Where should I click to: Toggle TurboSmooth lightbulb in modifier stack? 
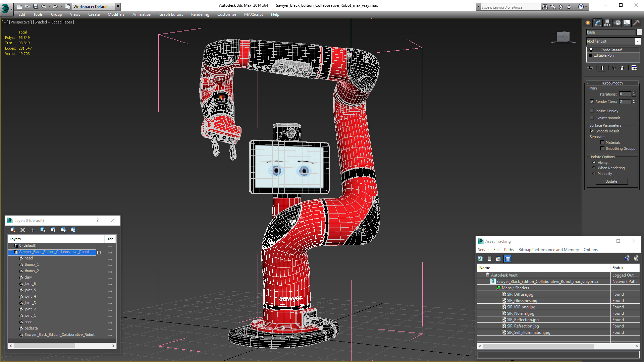(x=591, y=50)
